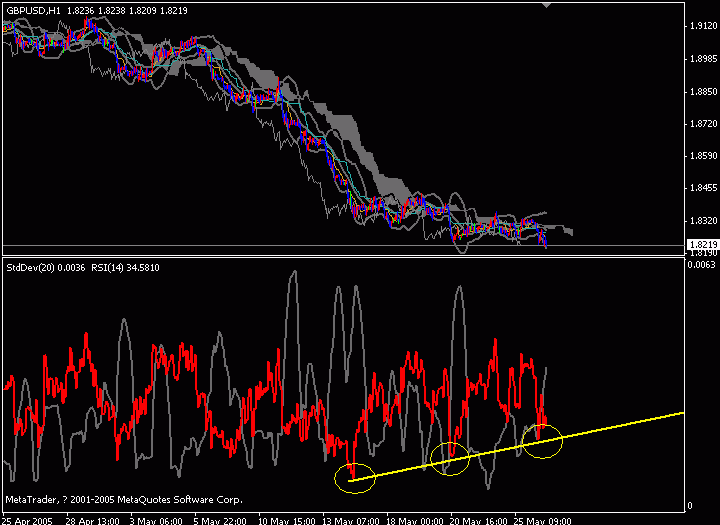The image size is (720, 525).
Task: Click the 28 Apr 13:00 time label
Action: tap(92, 521)
